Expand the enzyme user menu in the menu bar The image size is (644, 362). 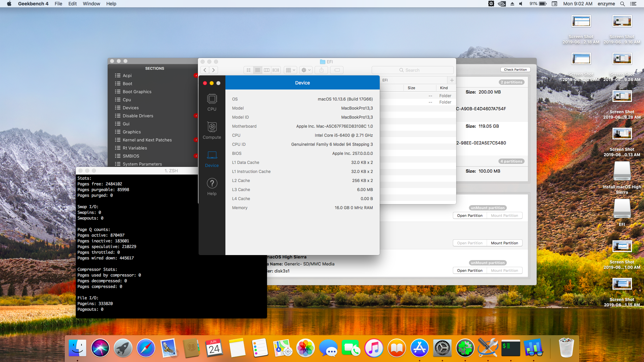coord(606,4)
